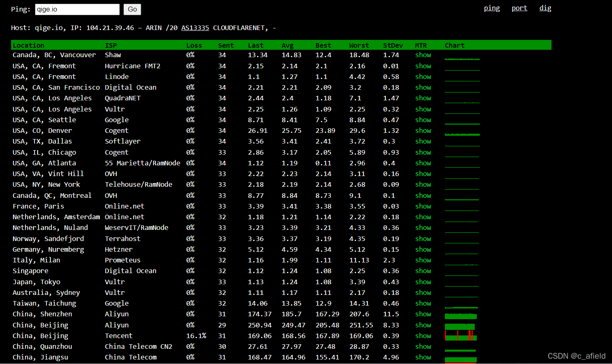The height and width of the screenshot is (364, 612).
Task: Click the Worst column header
Action: click(359, 45)
